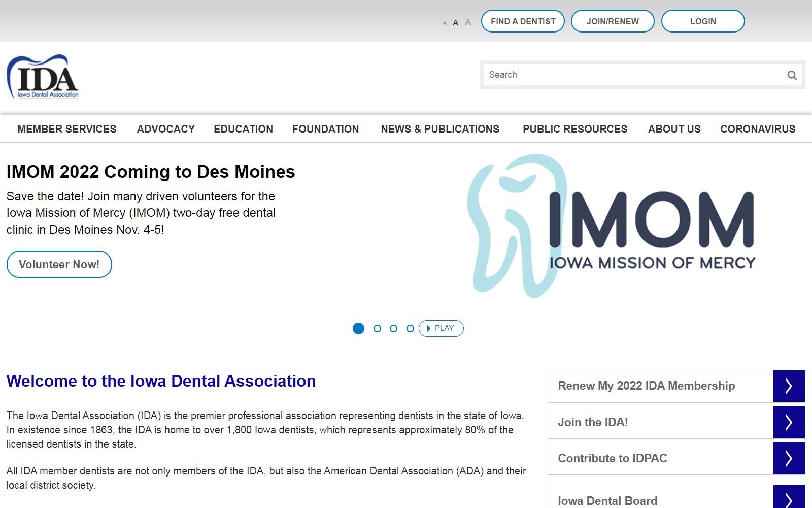Image resolution: width=812 pixels, height=508 pixels.
Task: Click the IMOM 2022 Coming to Des Moines heading
Action: (151, 172)
